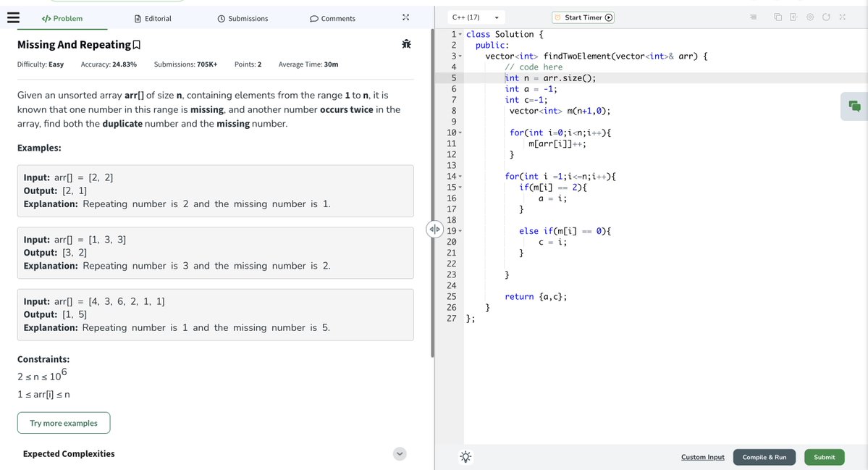Expand the problem panel to fullscreen

coord(406,17)
